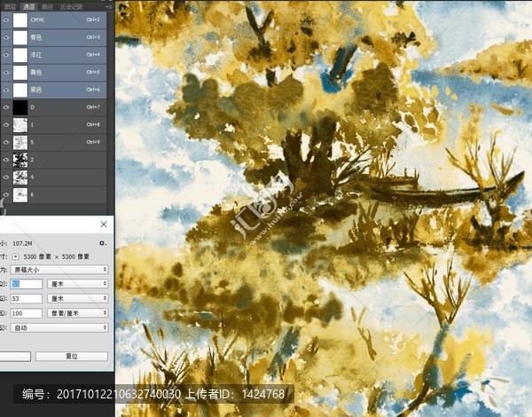Toggle visibility of 黑色 channel
Viewport: 532px width, 417px height.
pos(6,90)
